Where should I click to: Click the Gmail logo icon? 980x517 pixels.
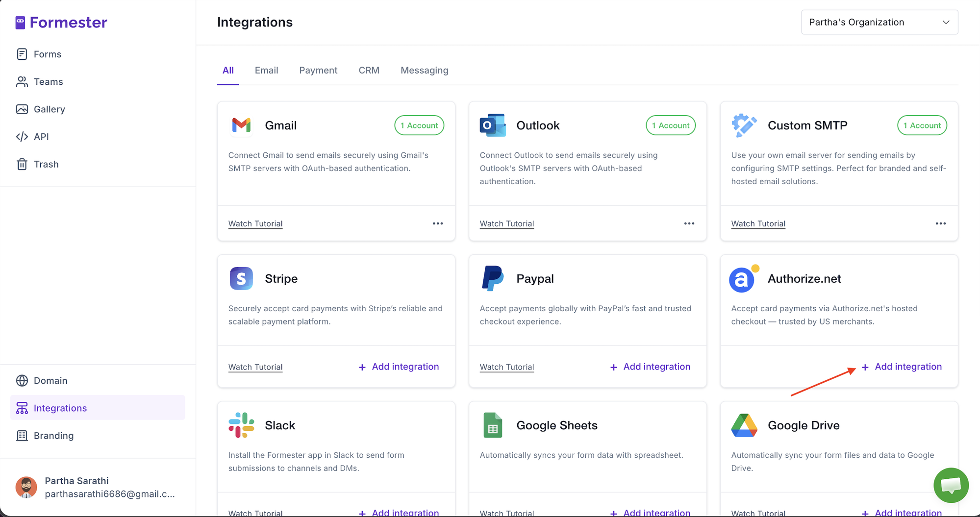click(241, 125)
